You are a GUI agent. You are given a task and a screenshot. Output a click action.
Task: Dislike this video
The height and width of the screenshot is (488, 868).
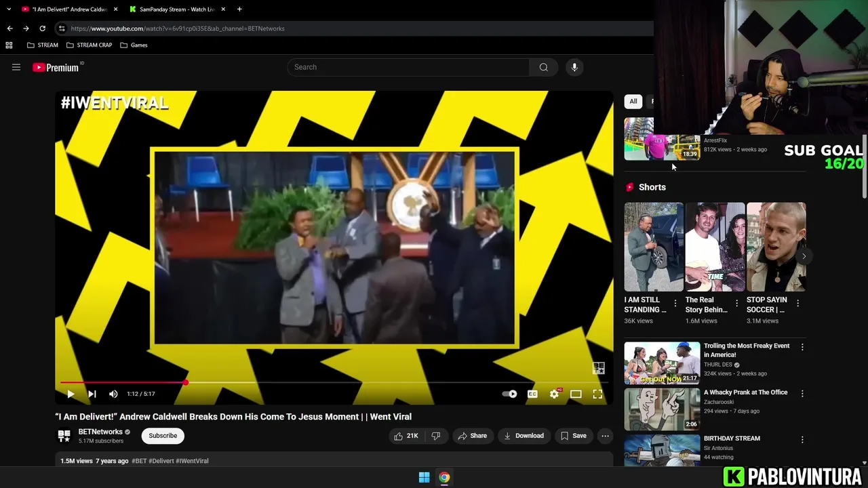click(x=436, y=436)
